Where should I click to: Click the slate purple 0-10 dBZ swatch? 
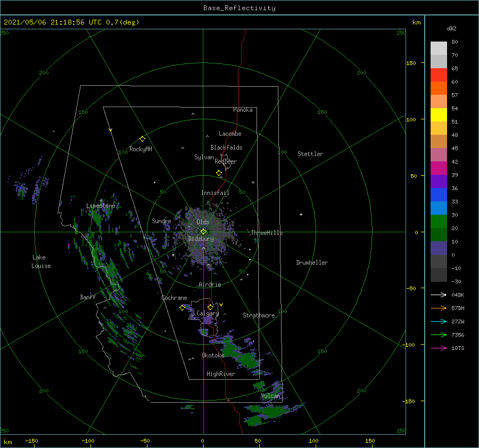coord(439,248)
